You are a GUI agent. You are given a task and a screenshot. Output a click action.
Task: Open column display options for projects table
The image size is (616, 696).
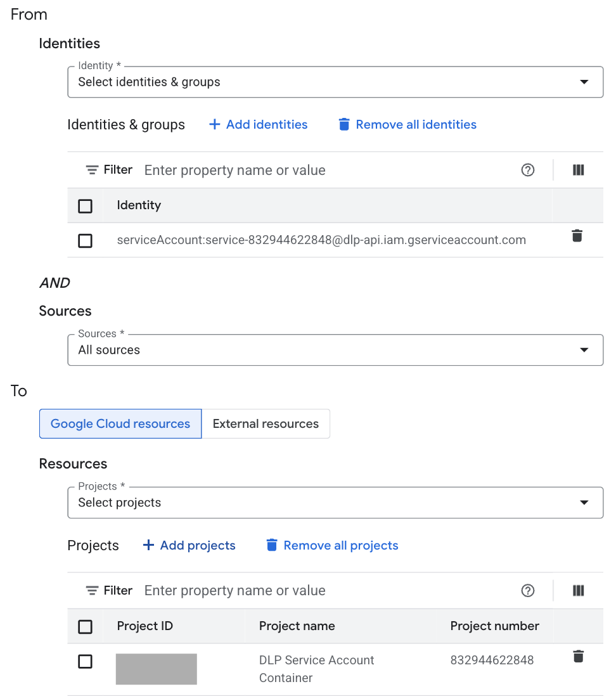[x=577, y=590]
